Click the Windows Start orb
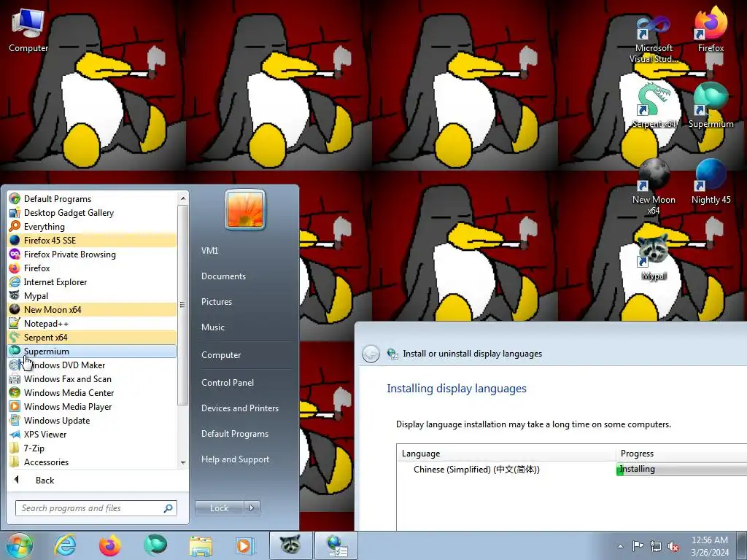The height and width of the screenshot is (560, 747). (x=19, y=545)
